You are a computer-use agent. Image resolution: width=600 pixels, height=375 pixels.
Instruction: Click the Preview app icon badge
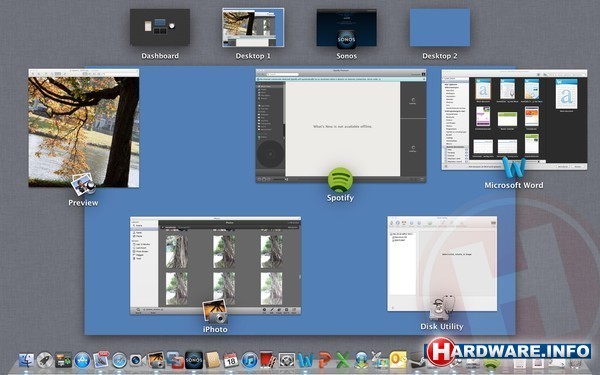[x=83, y=184]
